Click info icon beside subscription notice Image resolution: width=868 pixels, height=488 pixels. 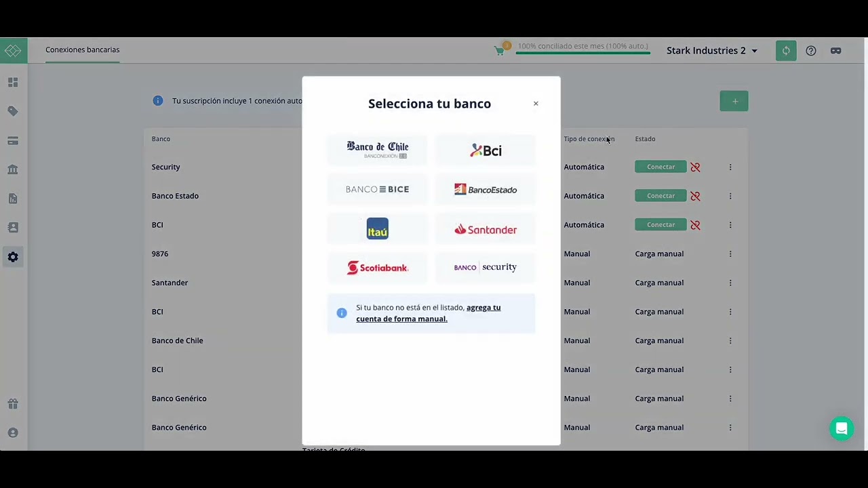158,100
